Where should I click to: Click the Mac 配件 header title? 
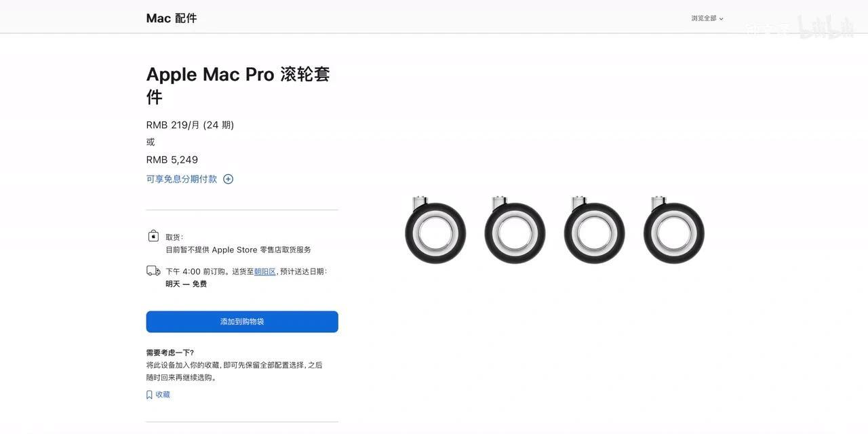pos(172,18)
